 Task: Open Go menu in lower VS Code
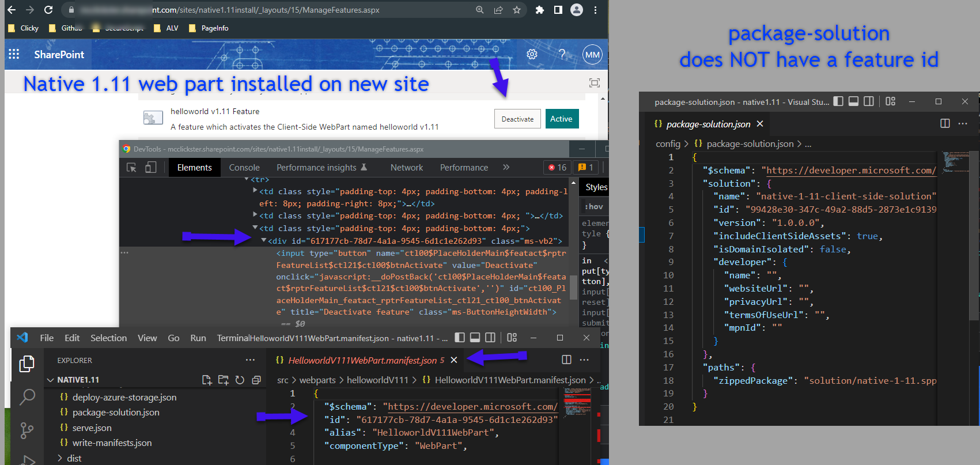pos(173,338)
